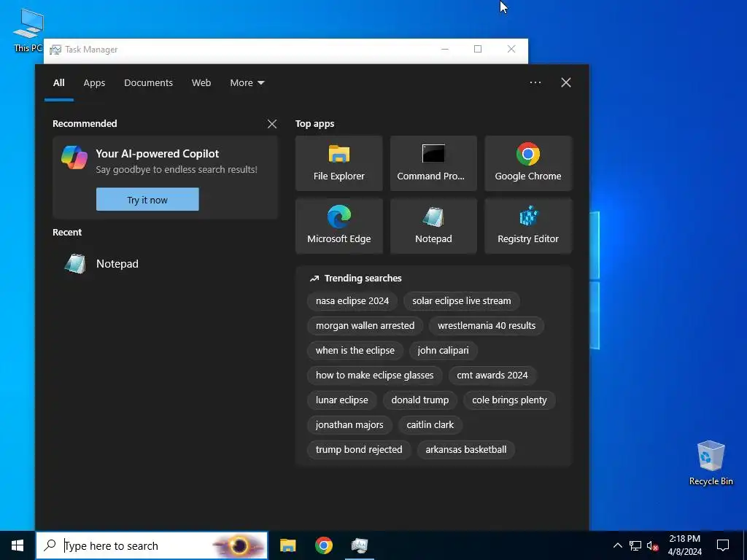Open Chrome from the taskbar
The width and height of the screenshot is (747, 560).
pyautogui.click(x=323, y=545)
